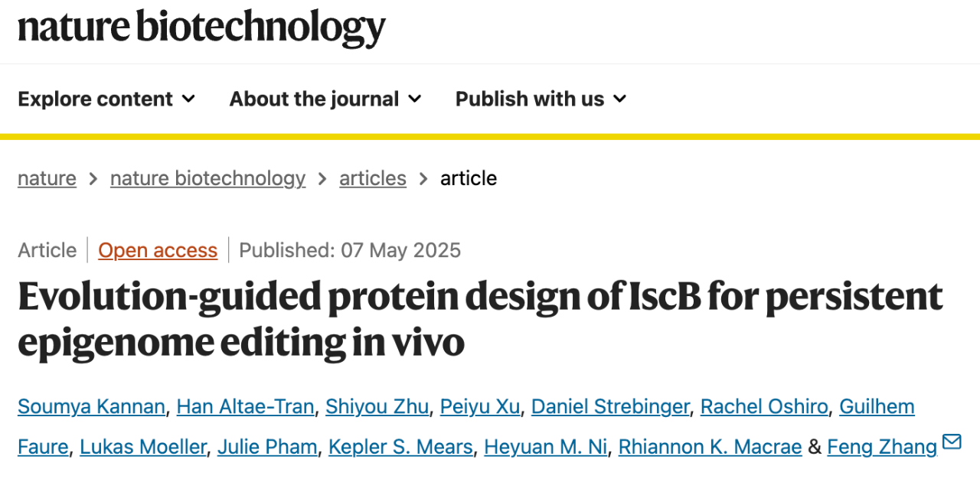Open author Daniel Strebinger's details

click(610, 406)
